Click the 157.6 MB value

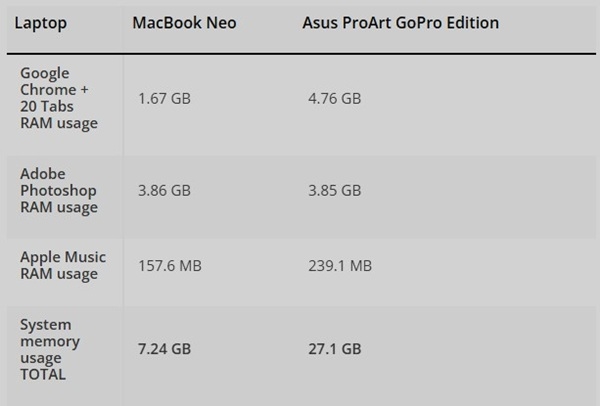point(169,265)
